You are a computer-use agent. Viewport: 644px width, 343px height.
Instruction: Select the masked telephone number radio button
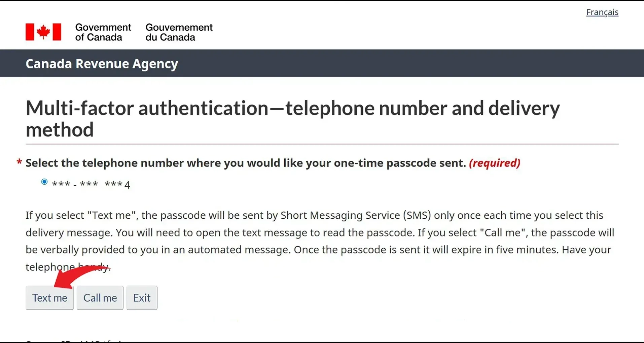pyautogui.click(x=44, y=182)
